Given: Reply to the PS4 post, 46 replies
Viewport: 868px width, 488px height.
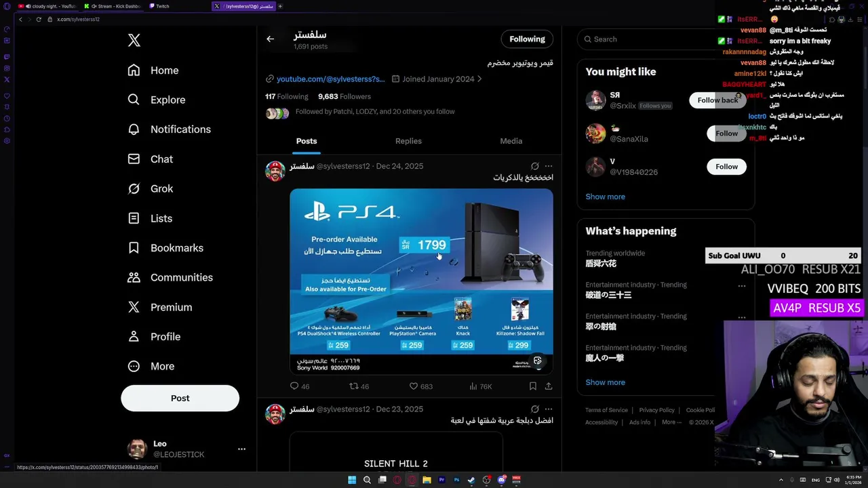Looking at the screenshot, I should pos(300,386).
